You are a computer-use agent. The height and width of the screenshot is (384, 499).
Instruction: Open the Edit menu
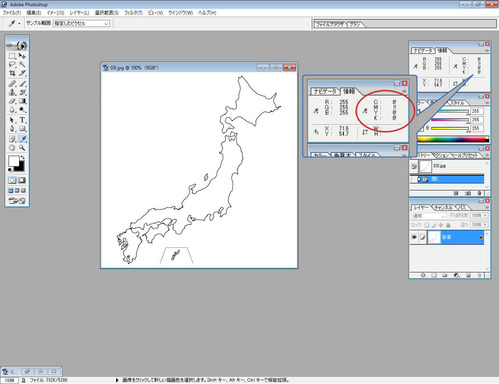click(34, 13)
